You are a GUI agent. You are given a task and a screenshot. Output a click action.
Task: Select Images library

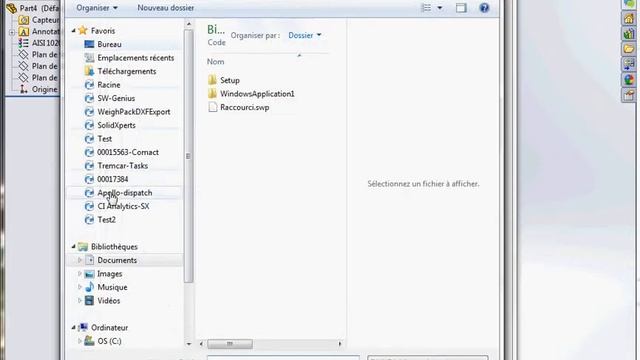(109, 273)
